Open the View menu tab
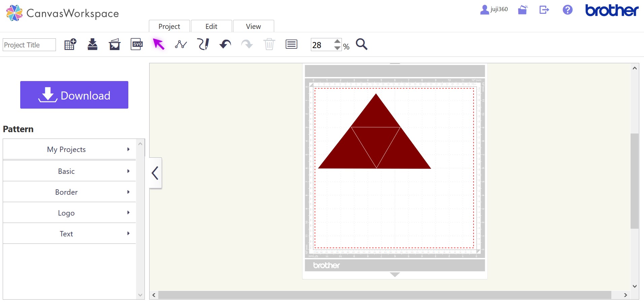This screenshot has height=304, width=644. 253,26
